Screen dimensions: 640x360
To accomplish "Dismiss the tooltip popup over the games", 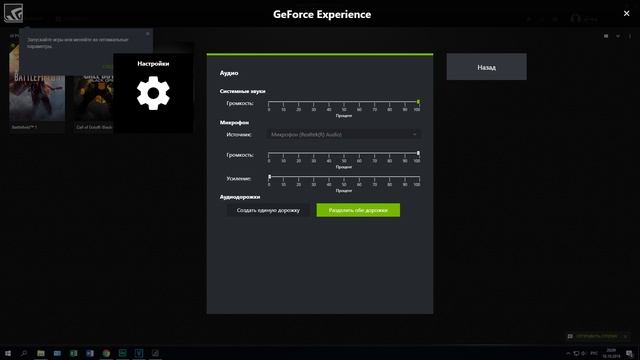I will [147, 34].
